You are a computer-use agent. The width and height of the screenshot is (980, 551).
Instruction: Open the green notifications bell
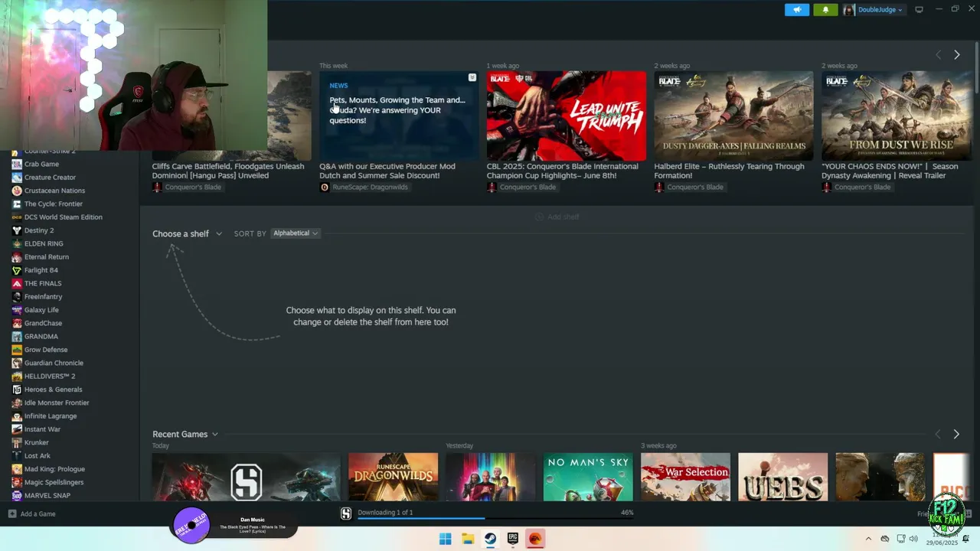pos(825,10)
